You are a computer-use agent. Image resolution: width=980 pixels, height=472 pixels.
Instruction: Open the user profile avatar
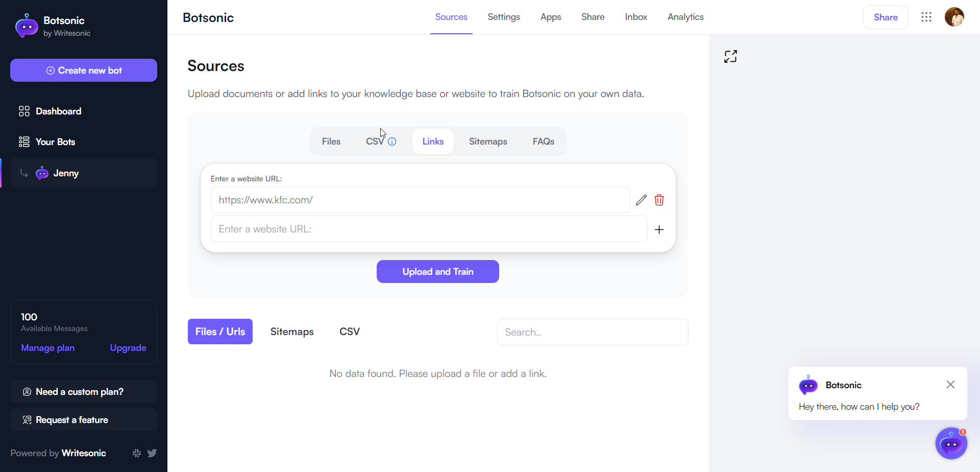(x=954, y=17)
